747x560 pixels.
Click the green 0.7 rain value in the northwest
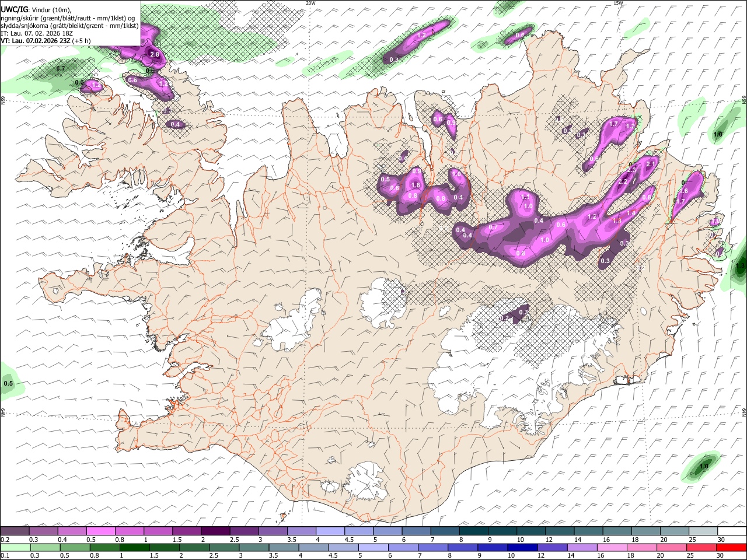click(x=60, y=69)
